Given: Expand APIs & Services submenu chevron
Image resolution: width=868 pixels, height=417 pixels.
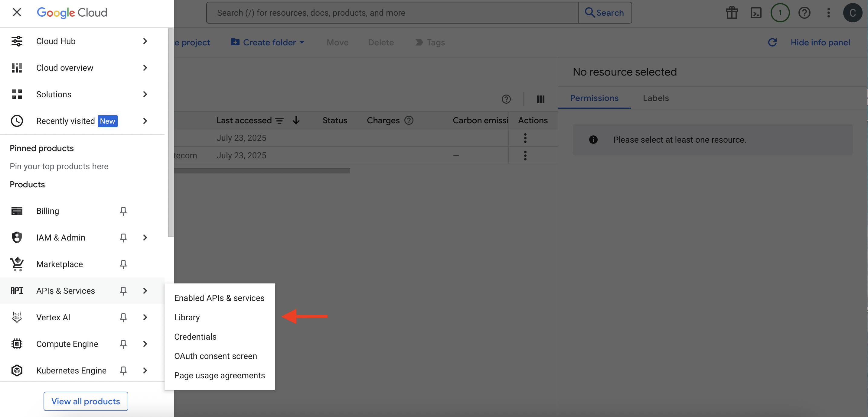Looking at the screenshot, I should tap(145, 291).
